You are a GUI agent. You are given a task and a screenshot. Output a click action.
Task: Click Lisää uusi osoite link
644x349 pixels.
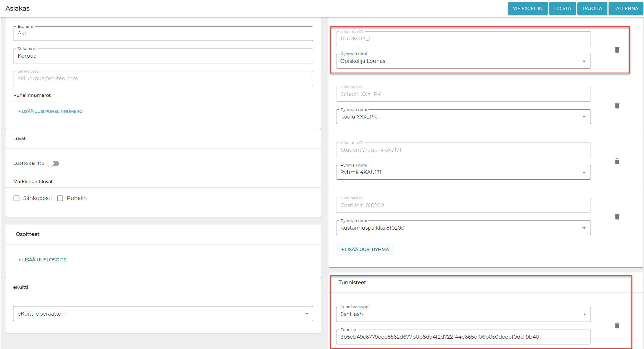[42, 260]
